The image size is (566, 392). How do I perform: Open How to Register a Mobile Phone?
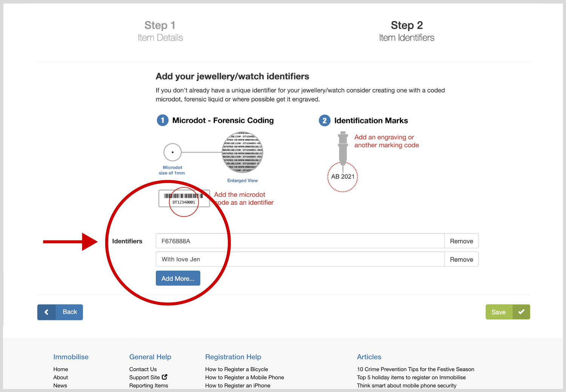pyautogui.click(x=245, y=377)
